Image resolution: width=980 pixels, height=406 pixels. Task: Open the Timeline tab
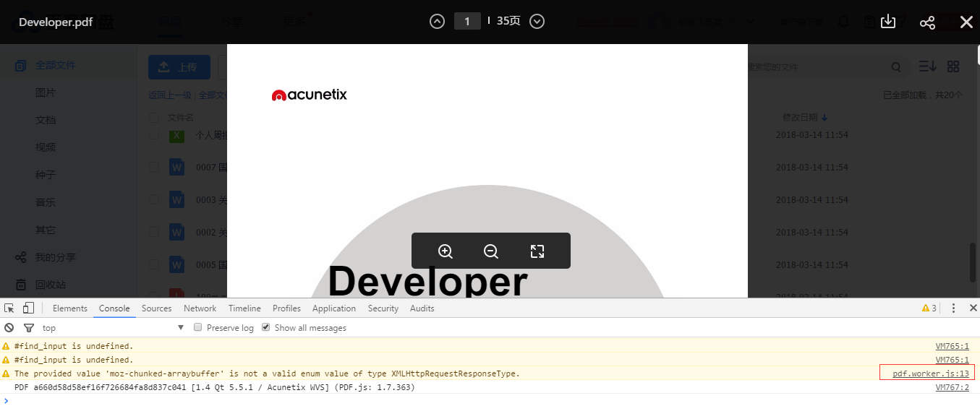(x=244, y=308)
